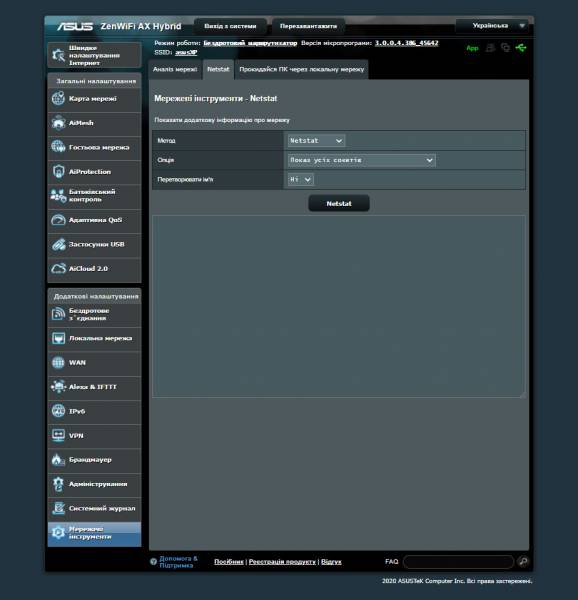This screenshot has height=600, width=578.
Task: Open Батьківський контроль menu item
Action: (94, 196)
